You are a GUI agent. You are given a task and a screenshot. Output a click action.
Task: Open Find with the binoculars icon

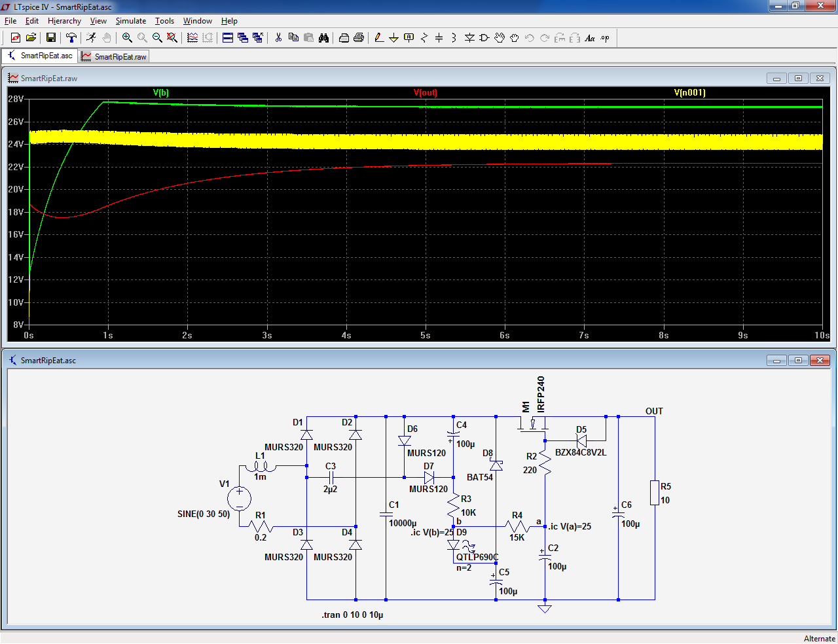click(x=323, y=38)
